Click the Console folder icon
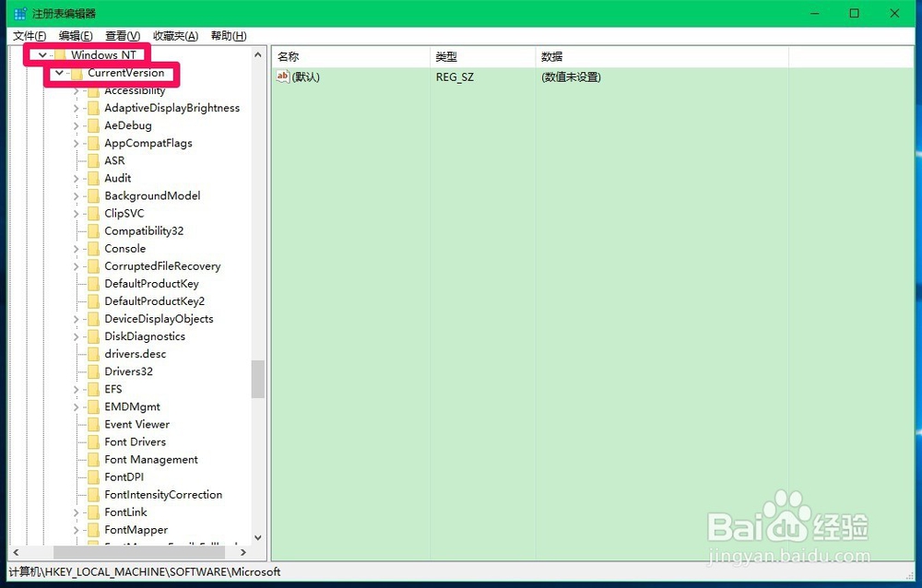Screen dimensions: 922x588 93,250
